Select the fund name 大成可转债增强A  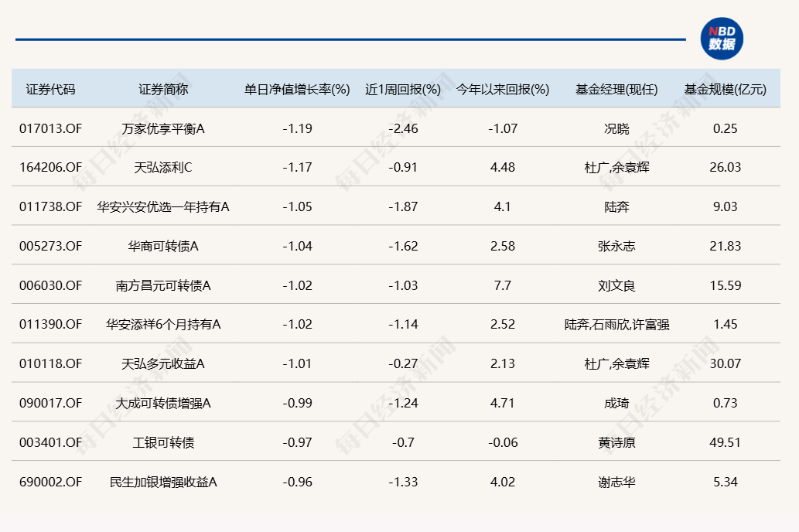(x=163, y=403)
